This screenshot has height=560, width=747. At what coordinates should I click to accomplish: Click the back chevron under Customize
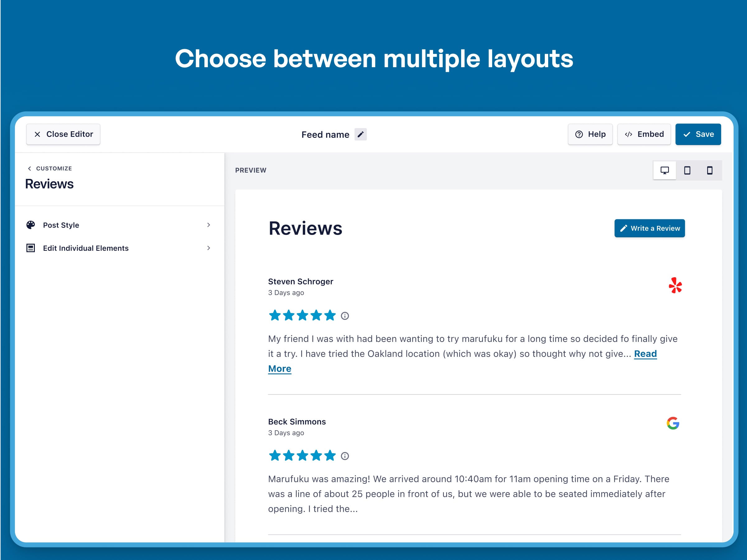29,169
